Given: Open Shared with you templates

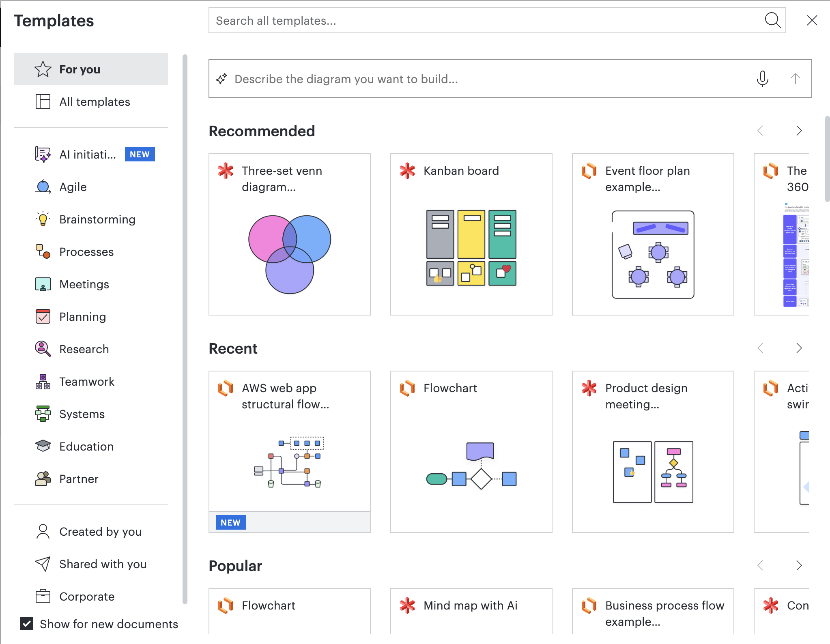Looking at the screenshot, I should coord(91,564).
